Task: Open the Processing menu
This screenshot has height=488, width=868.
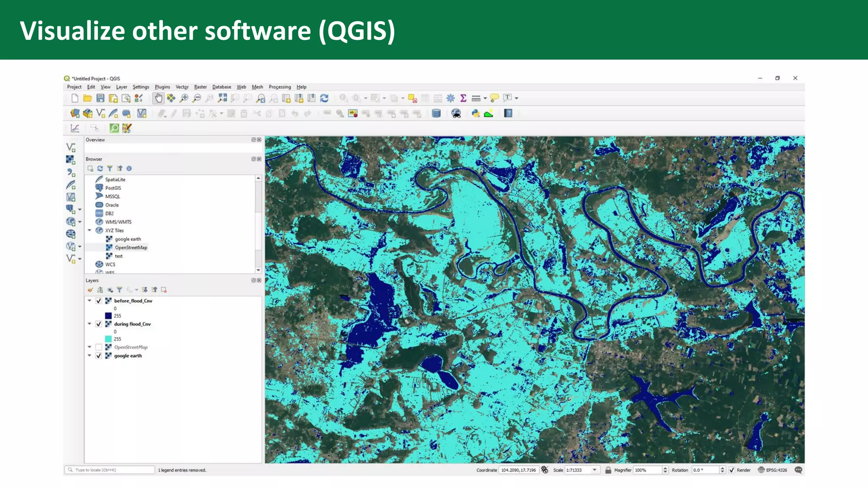Action: pyautogui.click(x=280, y=87)
